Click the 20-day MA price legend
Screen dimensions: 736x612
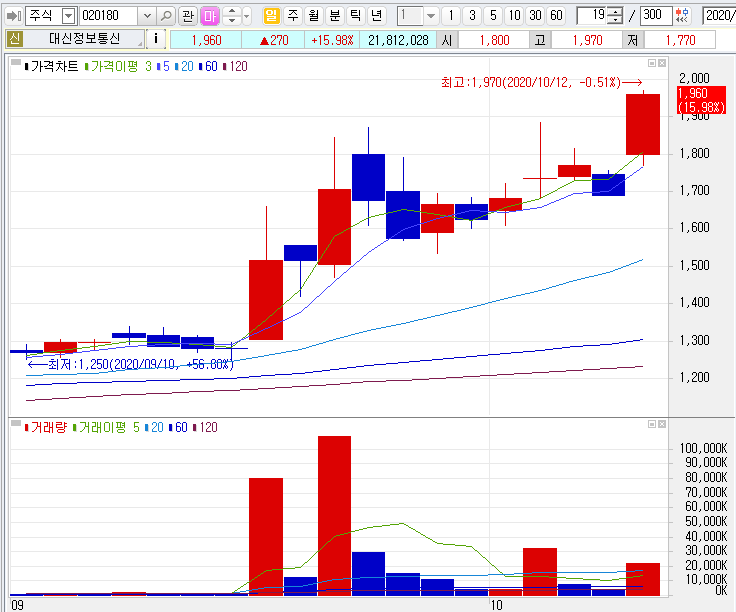pyautogui.click(x=184, y=67)
